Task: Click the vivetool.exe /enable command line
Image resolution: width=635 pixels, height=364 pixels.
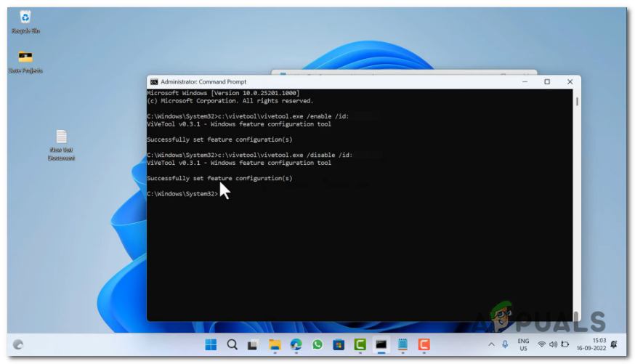Action: [x=248, y=116]
